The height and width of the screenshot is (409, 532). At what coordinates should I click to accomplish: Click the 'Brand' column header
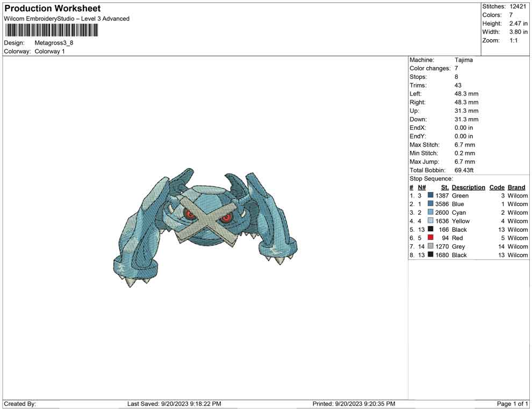(516, 187)
